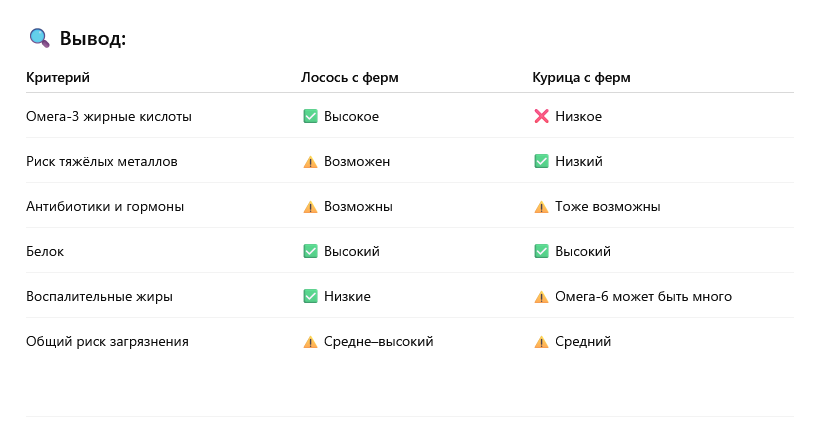Click the Курица с ферм column header
824x422 pixels.
[581, 77]
